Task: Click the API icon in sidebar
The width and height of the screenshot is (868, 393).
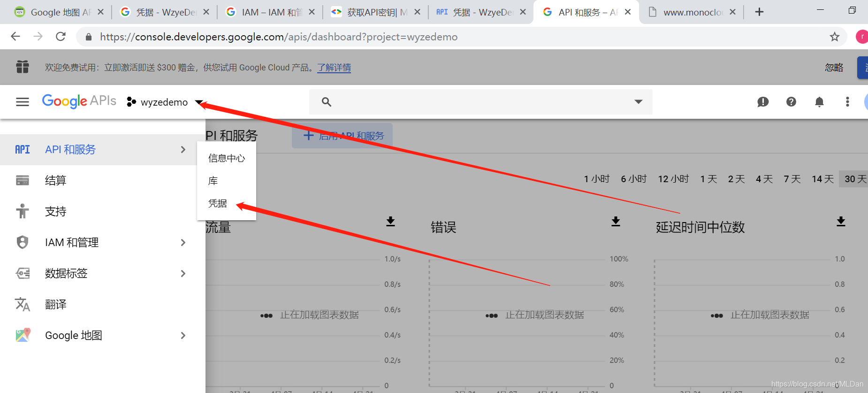Action: tap(23, 149)
